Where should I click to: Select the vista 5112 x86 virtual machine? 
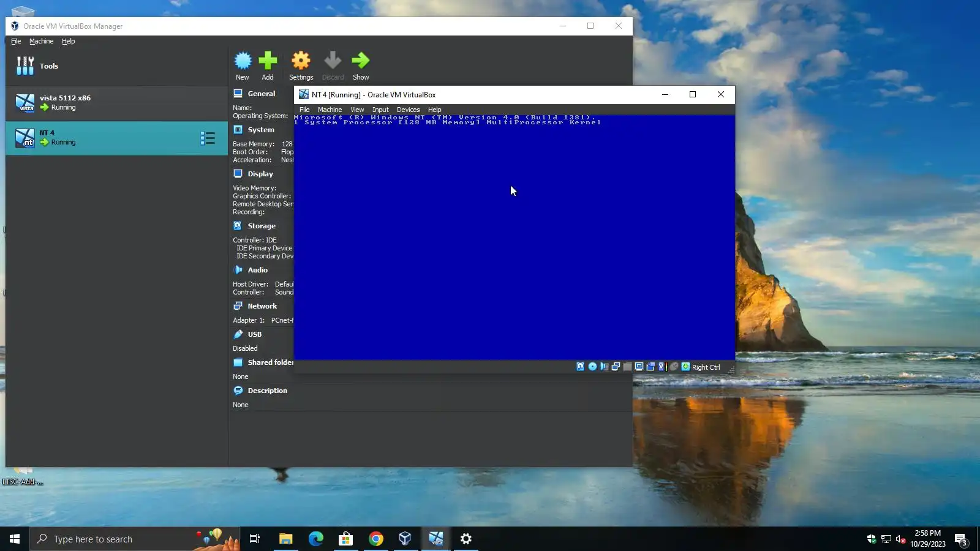(x=116, y=103)
